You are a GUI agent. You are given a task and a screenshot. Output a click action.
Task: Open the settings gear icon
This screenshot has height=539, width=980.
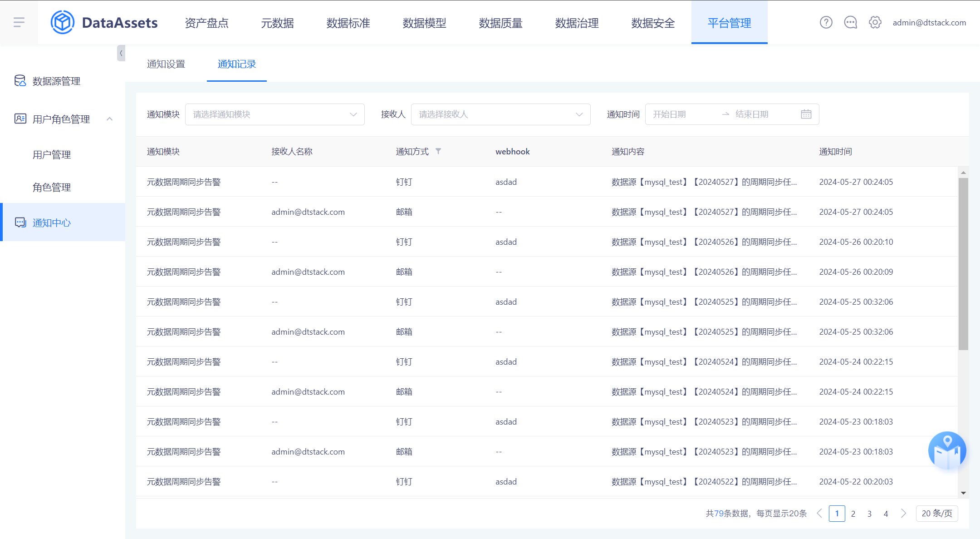[x=875, y=22]
